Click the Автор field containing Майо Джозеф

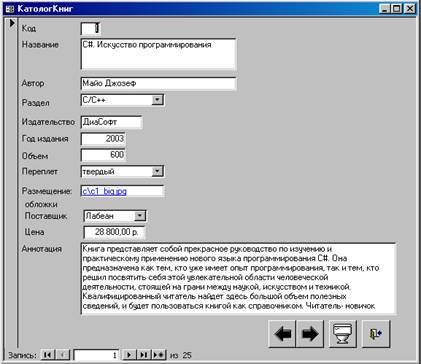pos(159,83)
